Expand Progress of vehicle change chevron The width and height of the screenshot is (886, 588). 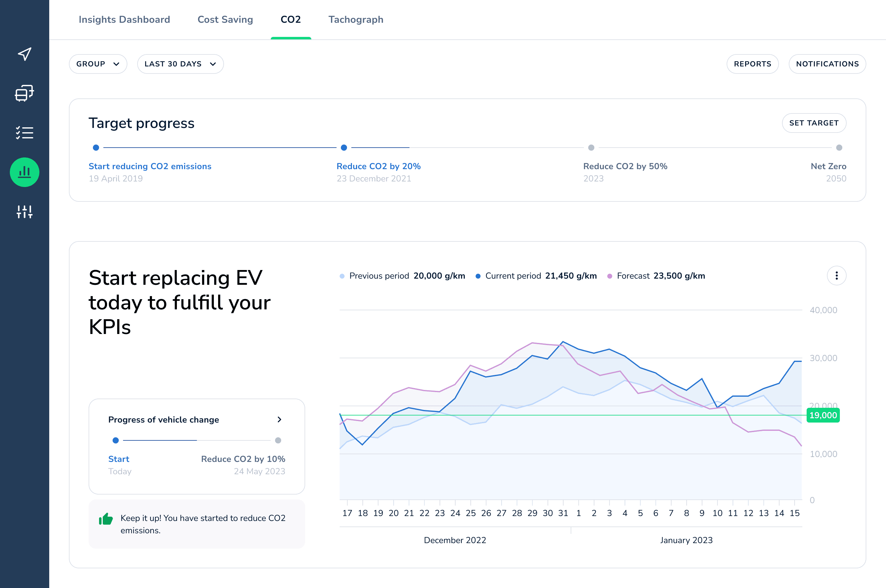pyautogui.click(x=279, y=419)
